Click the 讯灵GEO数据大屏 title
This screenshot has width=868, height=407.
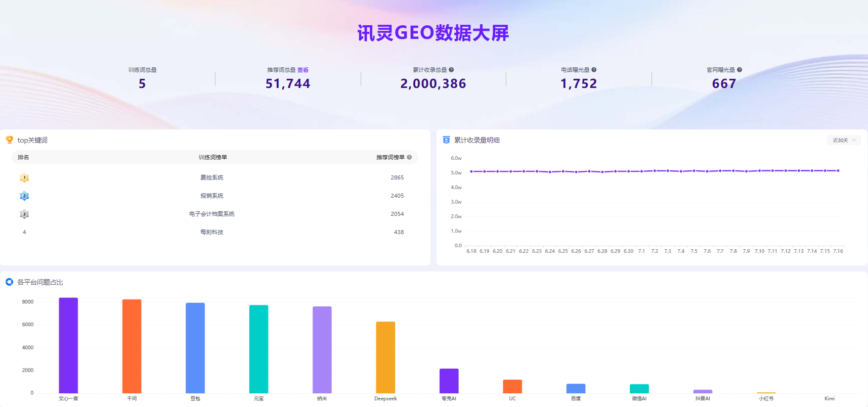coord(433,33)
